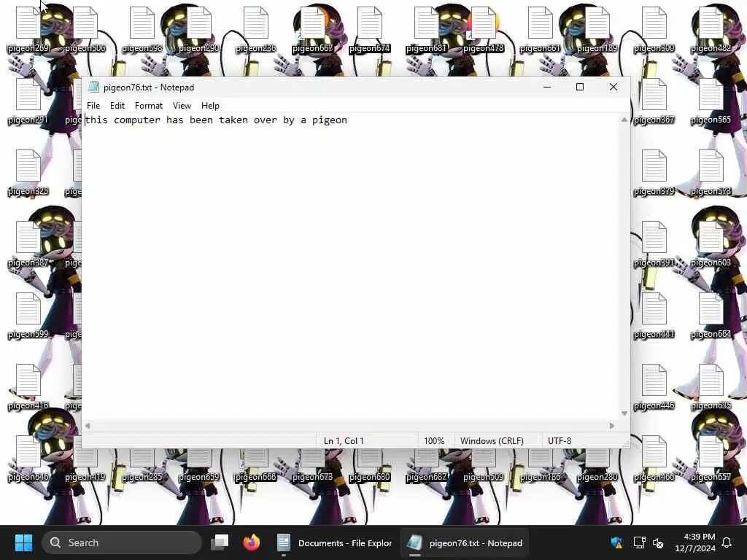Click the 100% zoom status entry
The image size is (747, 560).
pyautogui.click(x=434, y=441)
